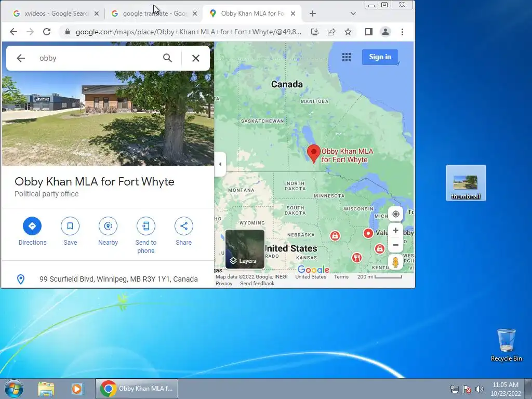Click the address pin icon beside 99 Scurfield Blvd
This screenshot has width=532, height=399.
[x=21, y=279]
